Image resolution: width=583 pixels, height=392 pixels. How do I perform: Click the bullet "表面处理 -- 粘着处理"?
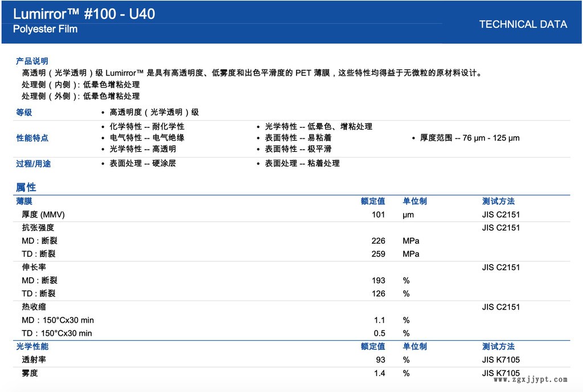click(x=302, y=163)
